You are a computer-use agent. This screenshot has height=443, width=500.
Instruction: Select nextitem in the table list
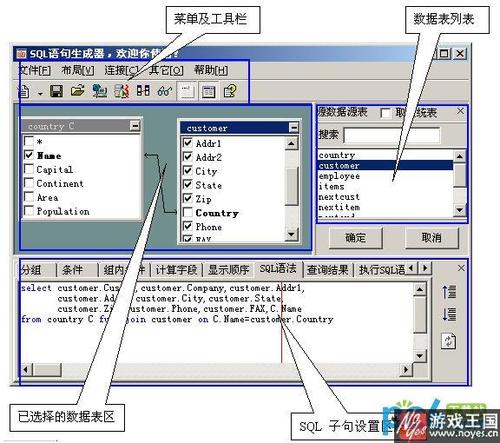tap(385, 207)
